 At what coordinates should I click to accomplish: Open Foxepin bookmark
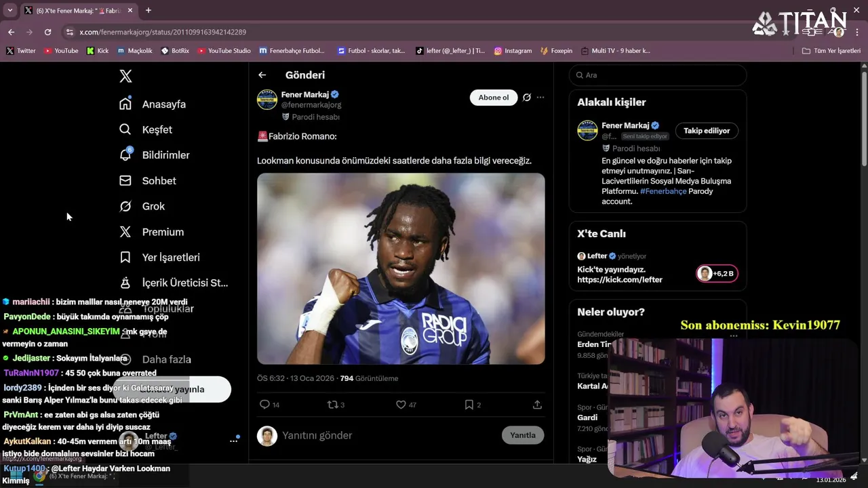point(556,51)
